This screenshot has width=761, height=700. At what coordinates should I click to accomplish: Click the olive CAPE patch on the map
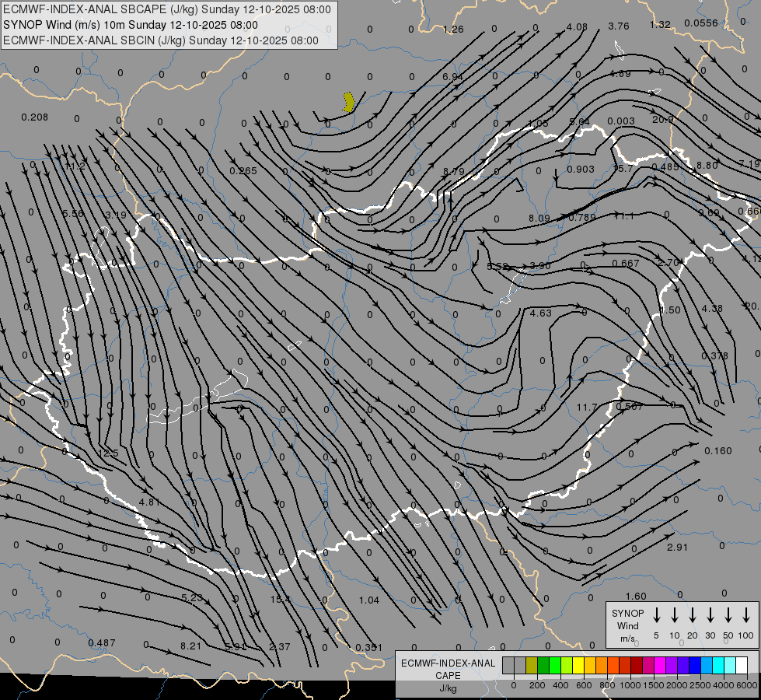coord(348,103)
